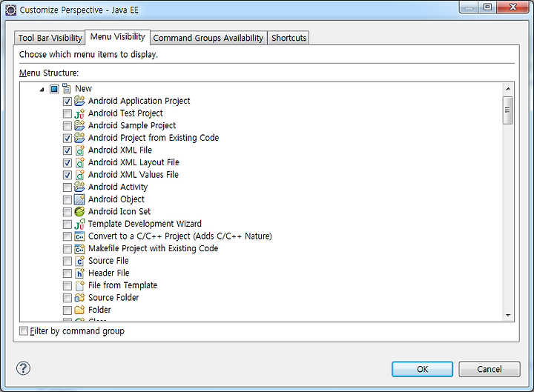Maximize the Customize Perspective dialog
The width and height of the screenshot is (534, 392).
pos(487,7)
